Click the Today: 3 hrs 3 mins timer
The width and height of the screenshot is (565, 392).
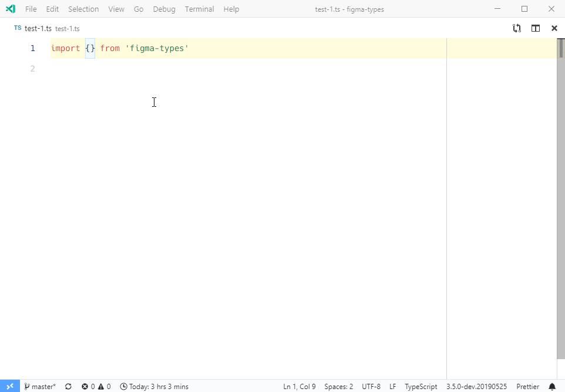154,386
